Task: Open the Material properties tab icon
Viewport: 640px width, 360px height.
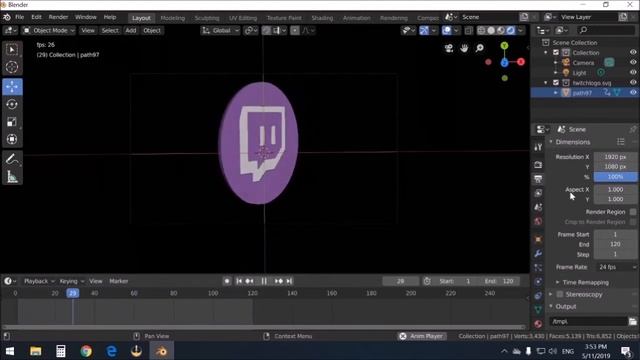Action: [538, 324]
